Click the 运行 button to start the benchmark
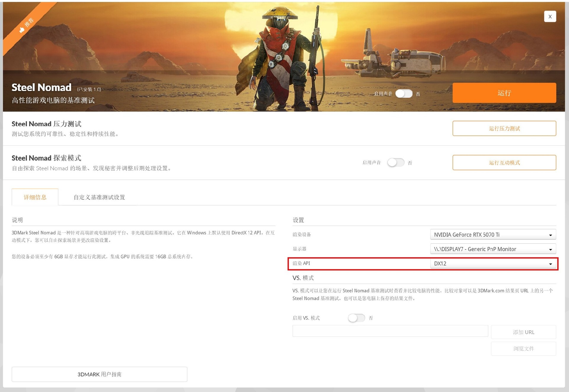This screenshot has height=392, width=569. [x=504, y=93]
